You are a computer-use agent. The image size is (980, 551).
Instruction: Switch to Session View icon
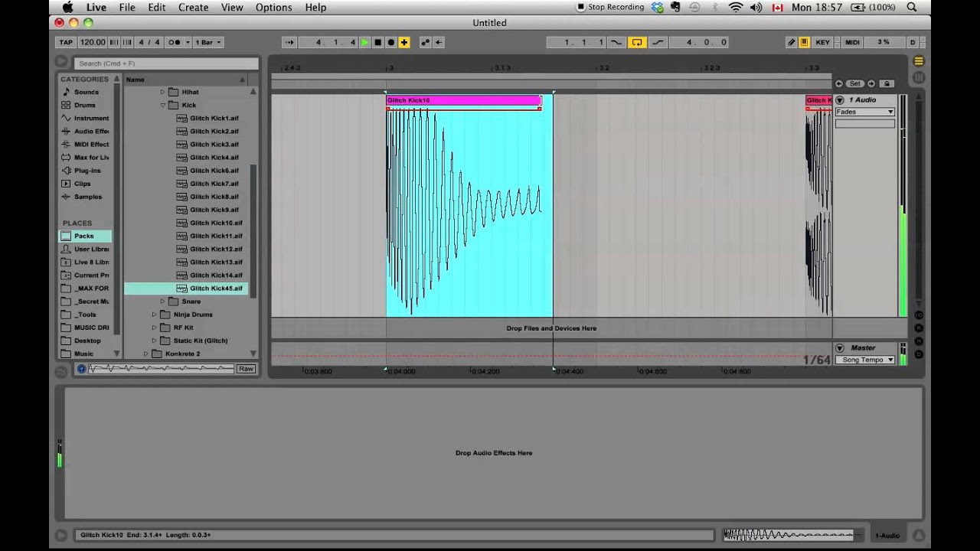pos(919,77)
